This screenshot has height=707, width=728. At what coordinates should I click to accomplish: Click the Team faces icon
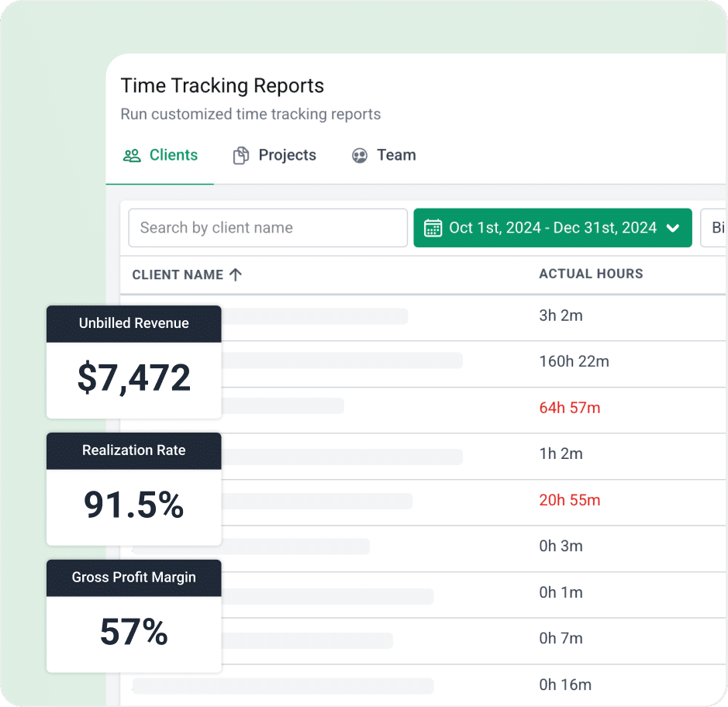click(360, 156)
